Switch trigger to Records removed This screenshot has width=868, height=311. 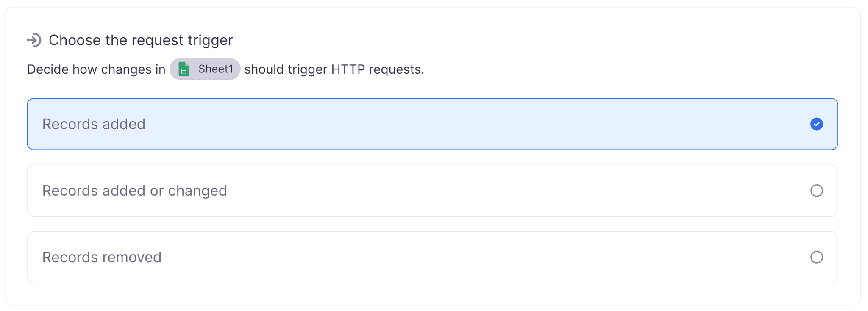coord(432,257)
